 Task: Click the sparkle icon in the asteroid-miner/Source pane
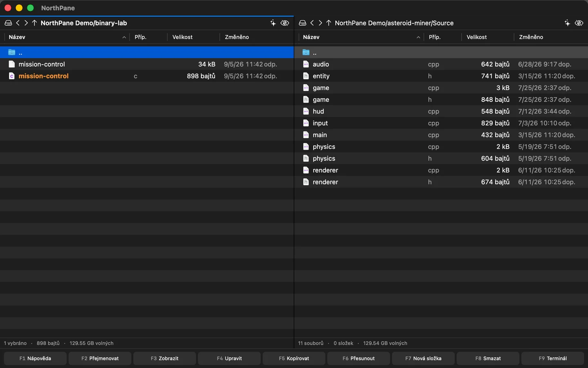[x=567, y=23]
